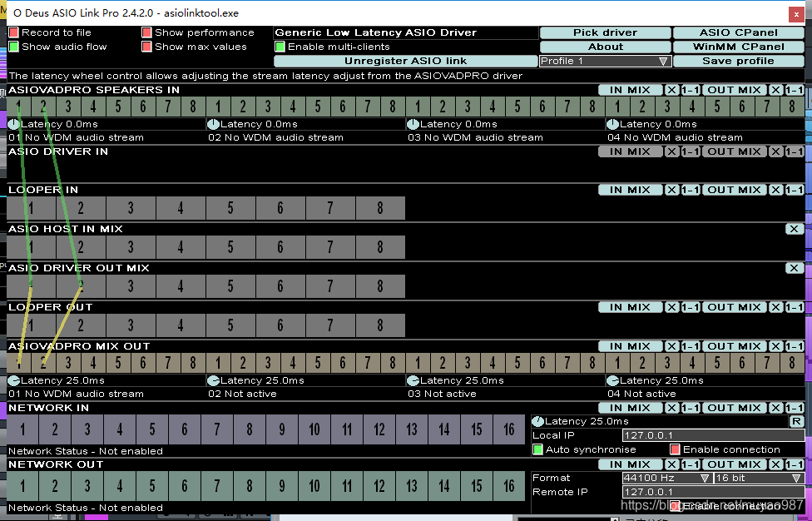Select LOOPER OUT channel 8
The image size is (812, 521).
tap(380, 325)
